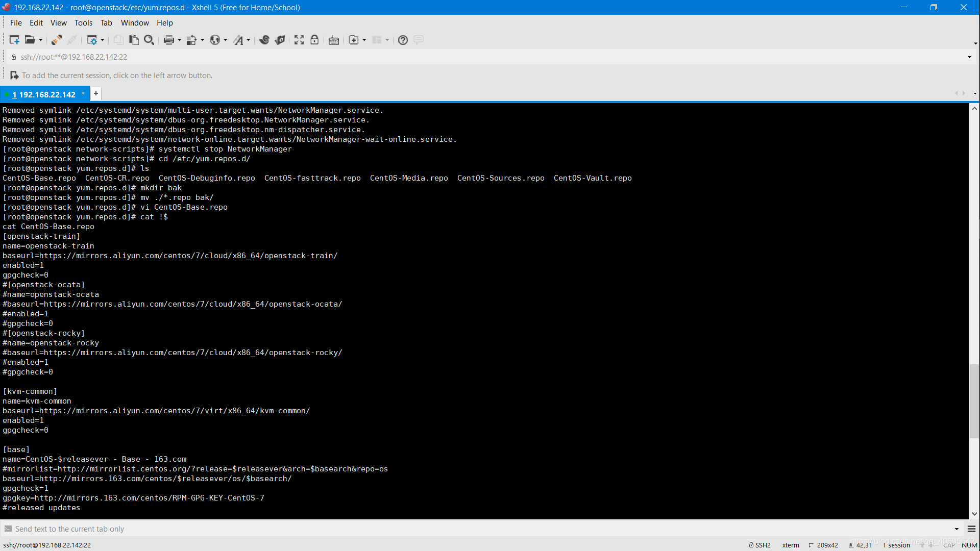Screen dimensions: 980x551
Task: Click the plus button to add a tab
Action: pos(96,93)
